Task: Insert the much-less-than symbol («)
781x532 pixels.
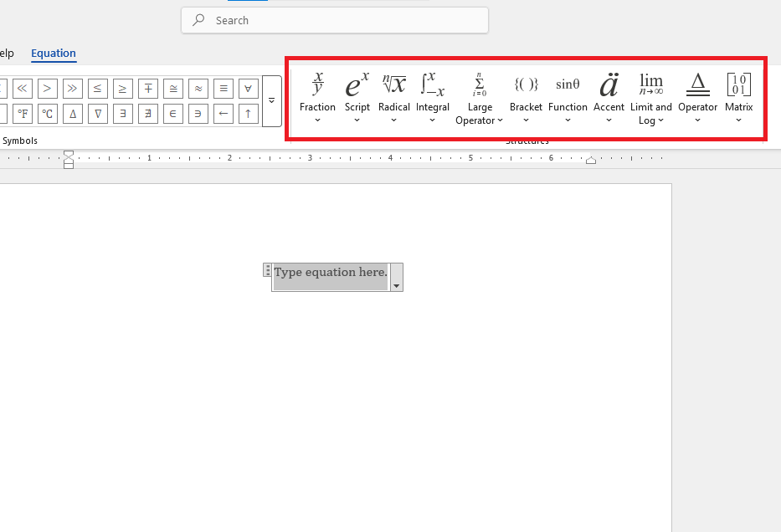Action: [x=22, y=89]
